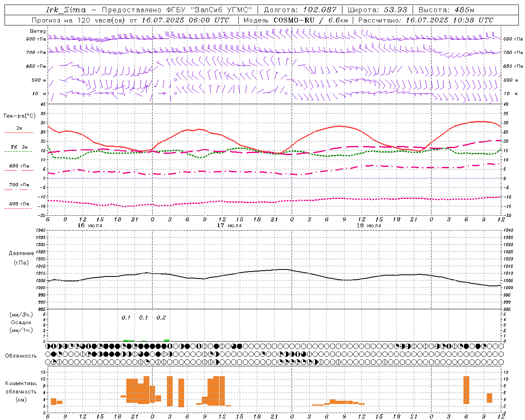This screenshot has height=420, width=525.
Task: Click the red solid 2м legend line
Action: [x=19, y=133]
